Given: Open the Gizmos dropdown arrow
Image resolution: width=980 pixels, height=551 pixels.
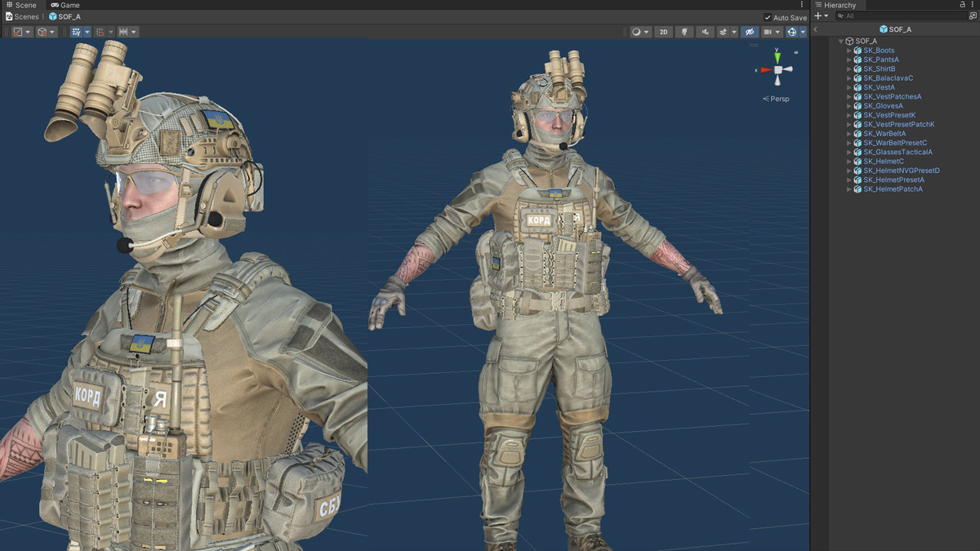Looking at the screenshot, I should [802, 32].
